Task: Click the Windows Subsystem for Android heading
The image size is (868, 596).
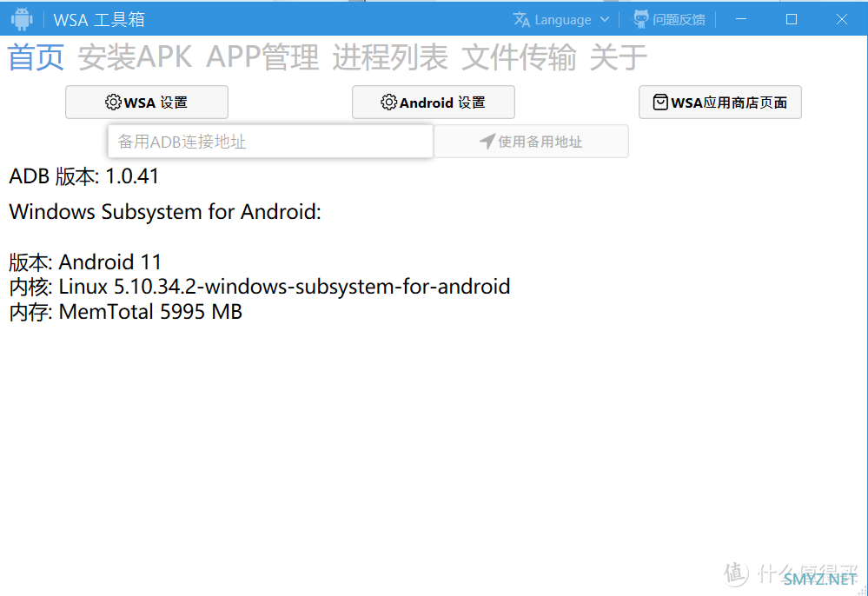Action: 165,212
